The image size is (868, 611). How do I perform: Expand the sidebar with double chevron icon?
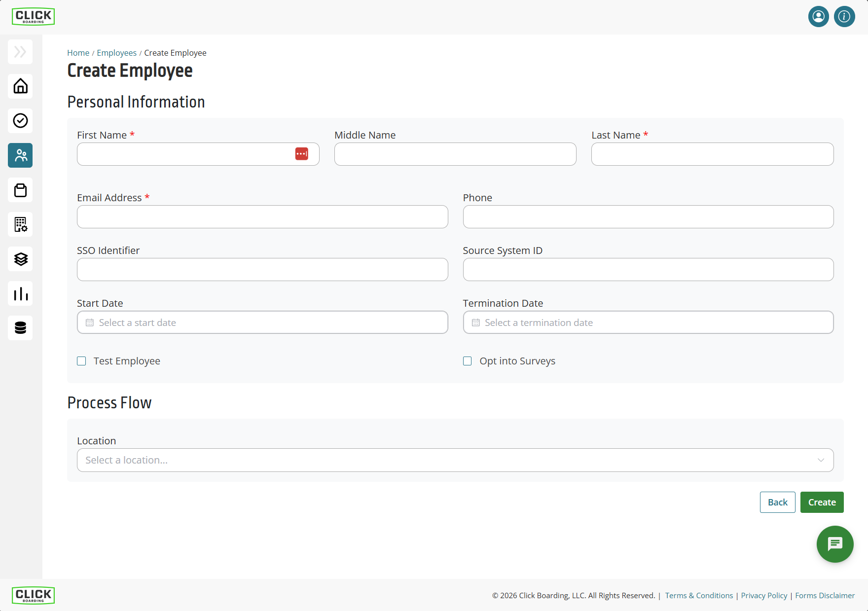coord(20,52)
